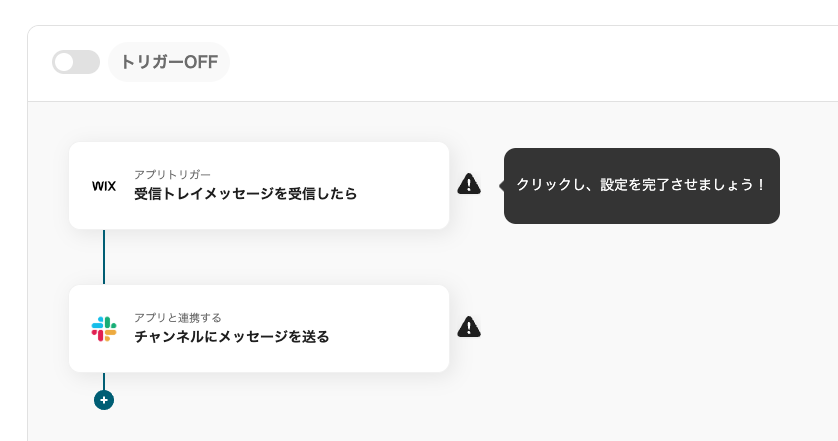Click the クリックし、設定を完了させましょう！ tooltip
838x441 pixels.
[x=641, y=185]
